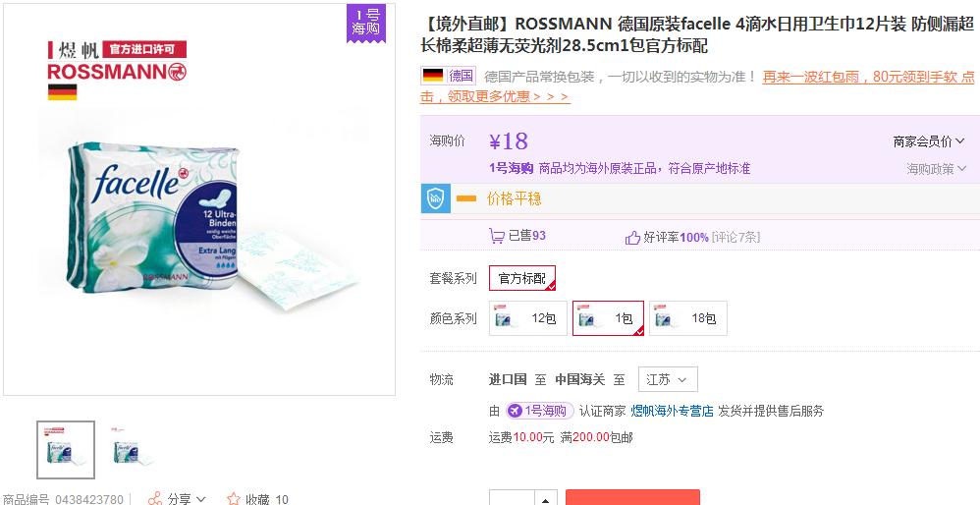The height and width of the screenshot is (505, 980).
Task: Select the 18包 quantity option
Action: [687, 318]
